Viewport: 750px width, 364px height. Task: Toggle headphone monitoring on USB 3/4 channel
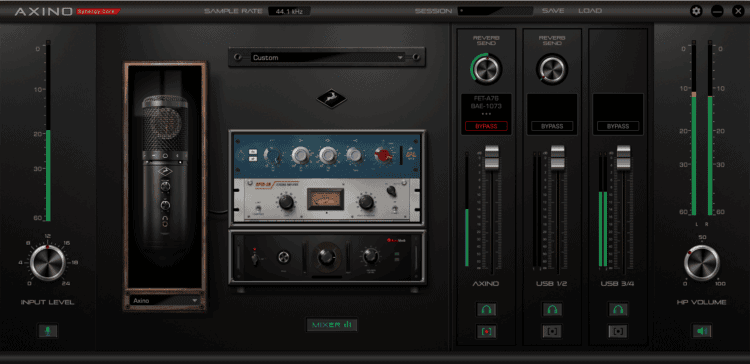(618, 309)
